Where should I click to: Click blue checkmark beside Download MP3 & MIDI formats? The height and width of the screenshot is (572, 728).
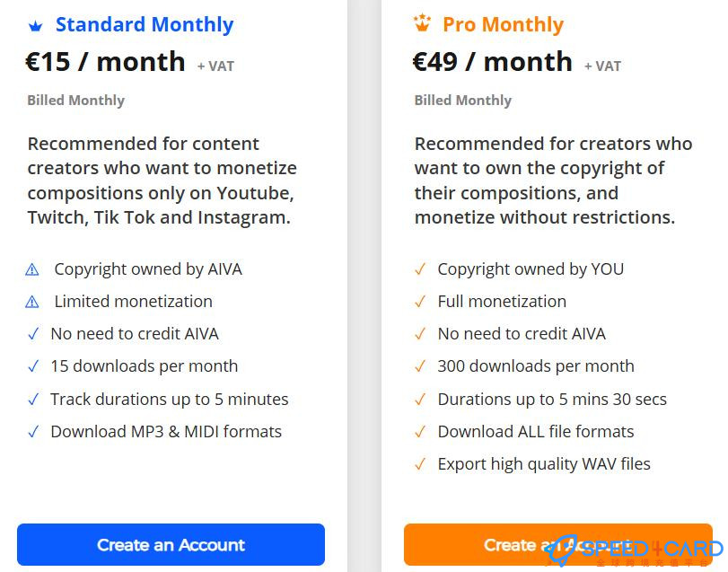click(33, 432)
